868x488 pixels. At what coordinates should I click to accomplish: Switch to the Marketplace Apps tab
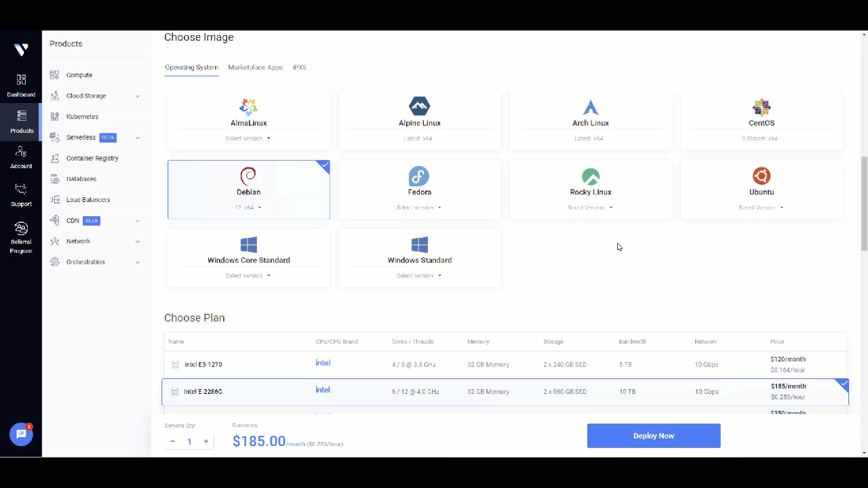(255, 68)
